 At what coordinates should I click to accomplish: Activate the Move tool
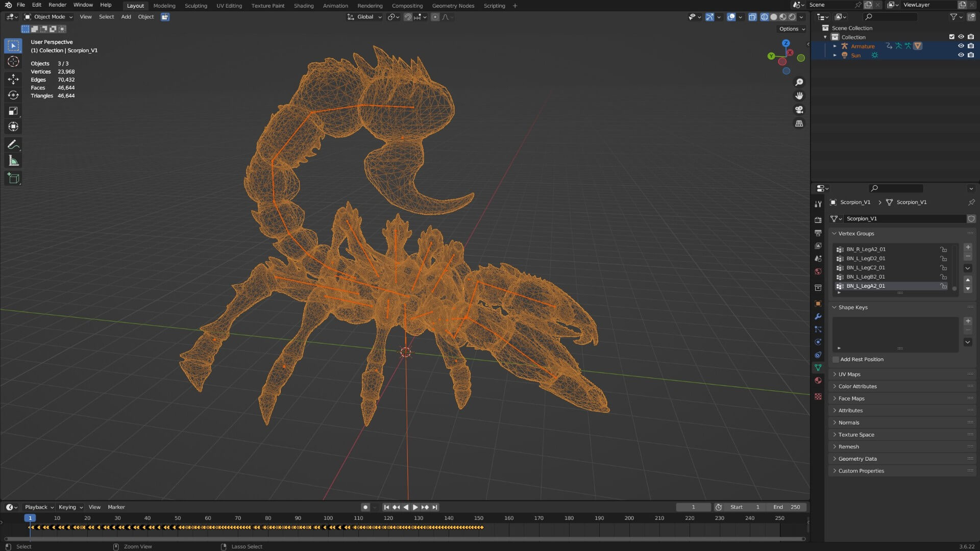[x=13, y=79]
